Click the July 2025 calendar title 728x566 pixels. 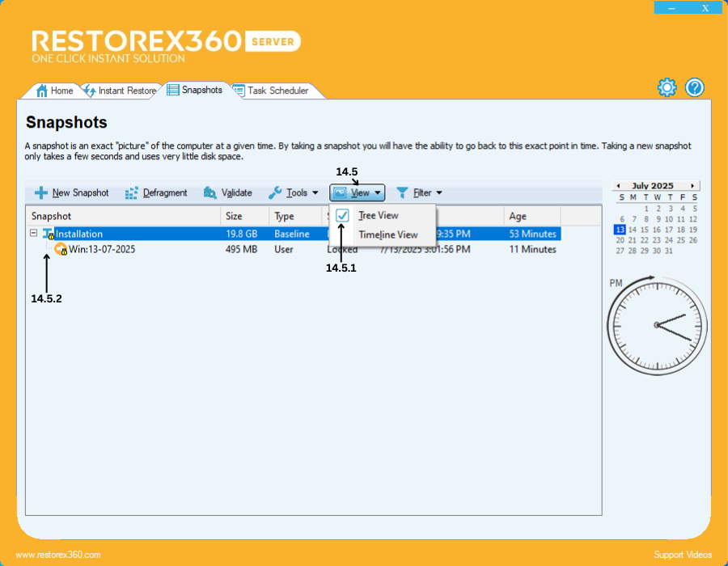click(652, 186)
